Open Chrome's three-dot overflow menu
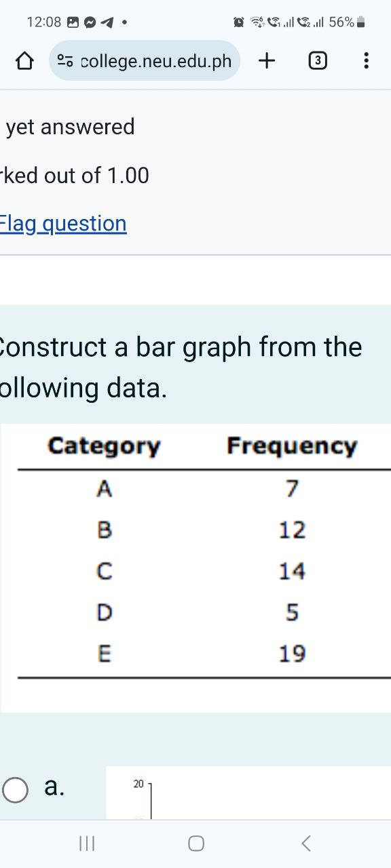391x868 pixels. pyautogui.click(x=366, y=61)
